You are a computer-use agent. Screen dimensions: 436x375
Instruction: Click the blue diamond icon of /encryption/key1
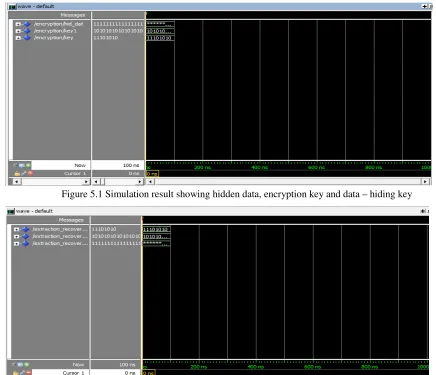pyautogui.click(x=27, y=31)
